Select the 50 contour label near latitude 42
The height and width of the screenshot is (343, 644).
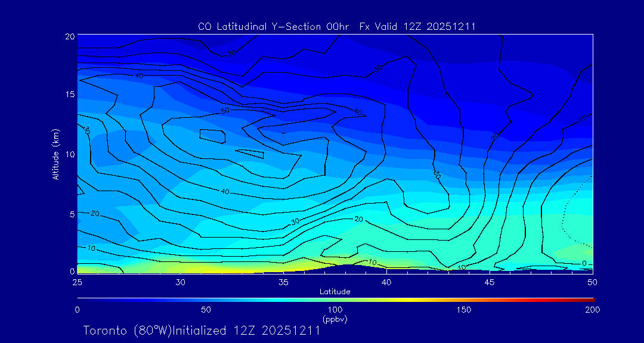pos(436,174)
